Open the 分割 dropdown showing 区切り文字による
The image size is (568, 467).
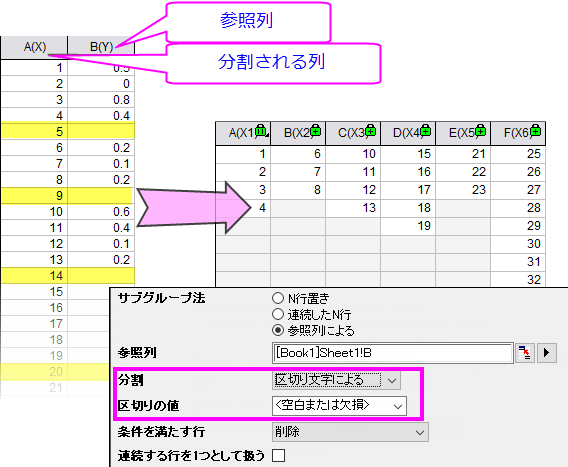click(x=336, y=380)
